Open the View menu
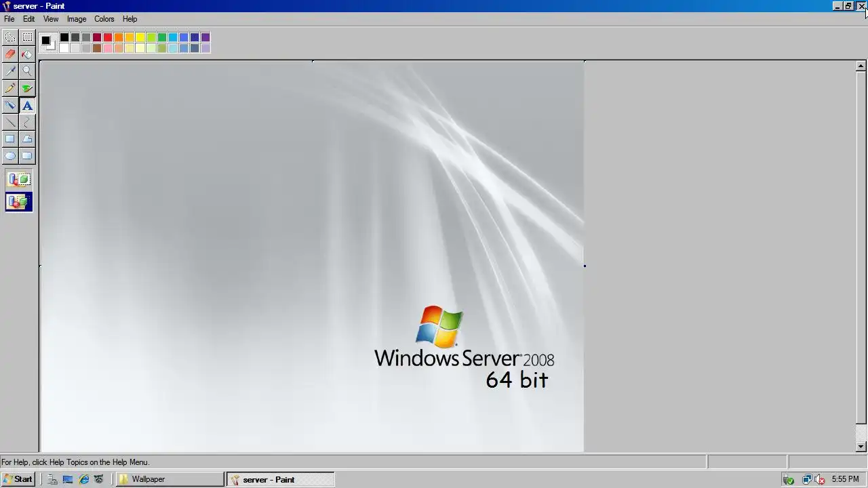This screenshot has height=488, width=868. click(x=51, y=19)
